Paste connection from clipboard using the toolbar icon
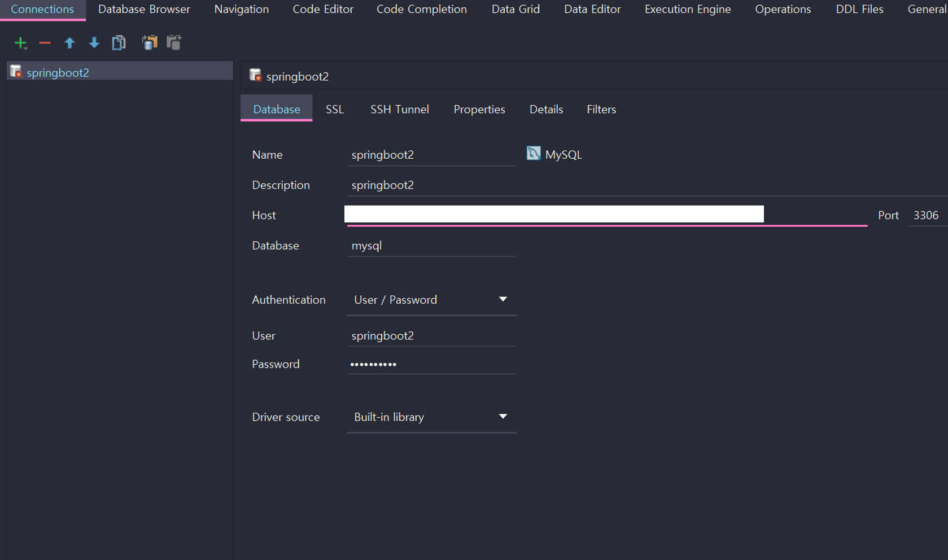 pos(174,43)
